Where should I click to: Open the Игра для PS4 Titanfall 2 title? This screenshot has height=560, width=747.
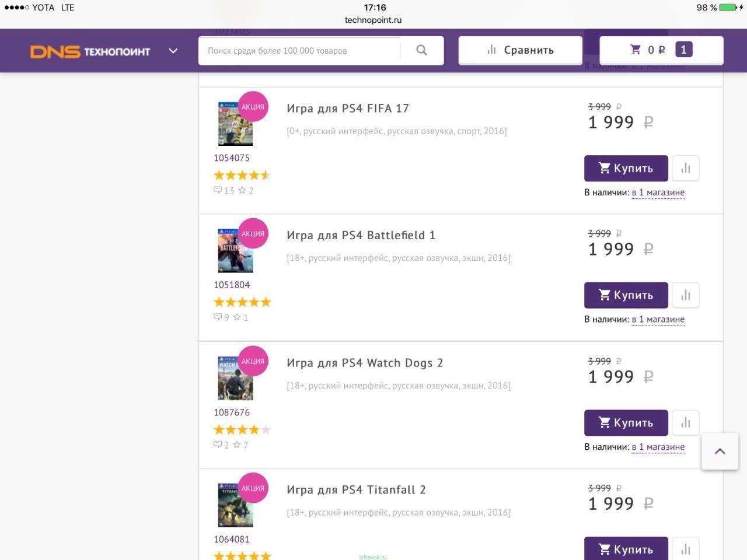point(356,490)
